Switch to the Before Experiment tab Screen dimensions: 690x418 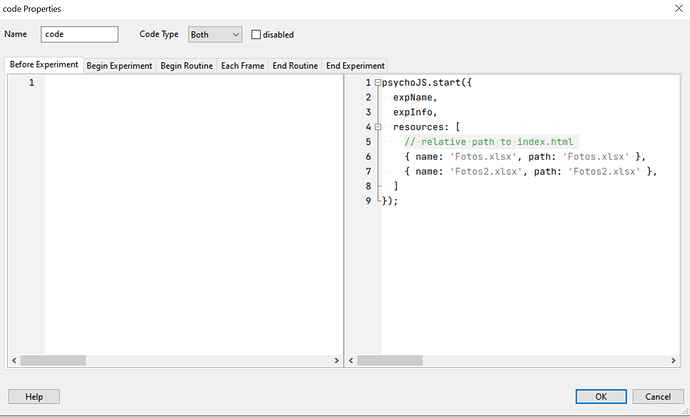click(x=44, y=65)
